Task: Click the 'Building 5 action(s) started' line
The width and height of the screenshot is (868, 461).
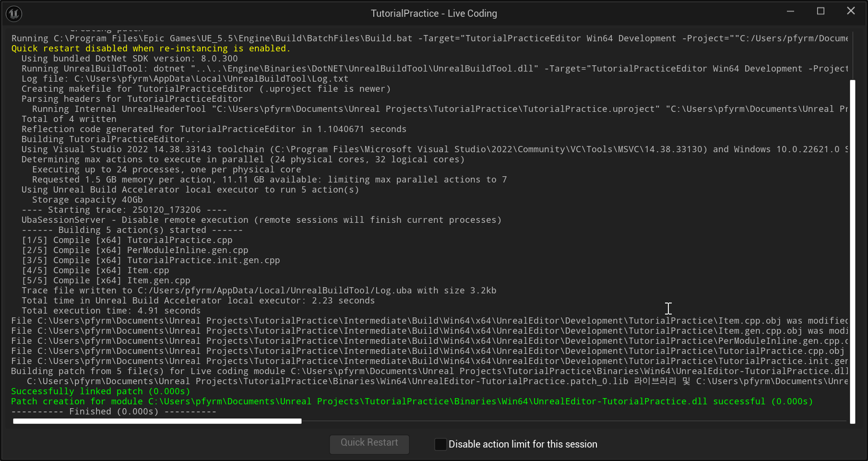Action: (x=132, y=230)
